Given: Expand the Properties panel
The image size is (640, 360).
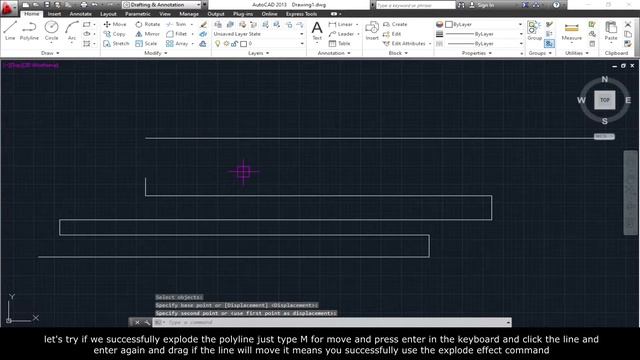Looking at the screenshot, I should tap(476, 53).
